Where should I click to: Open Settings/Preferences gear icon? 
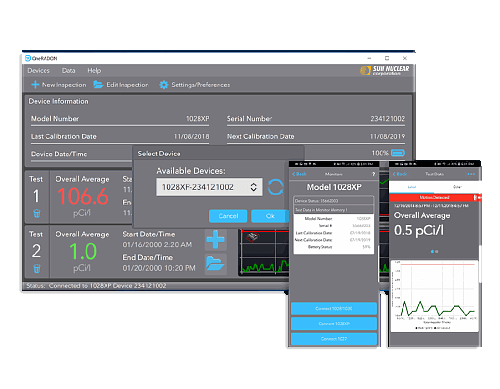pyautogui.click(x=163, y=85)
